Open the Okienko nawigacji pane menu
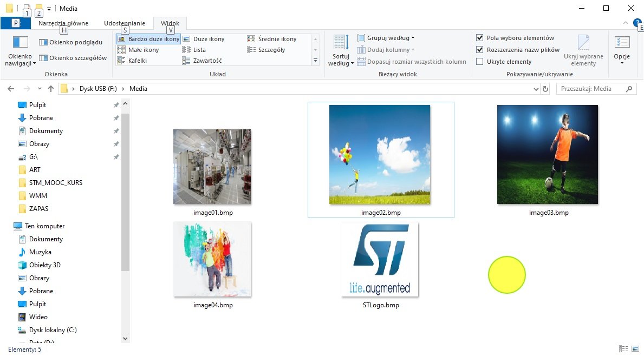644x356 pixels. pyautogui.click(x=20, y=51)
